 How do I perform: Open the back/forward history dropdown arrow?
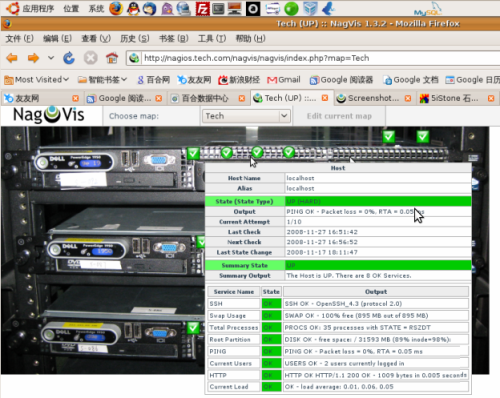pos(51,58)
